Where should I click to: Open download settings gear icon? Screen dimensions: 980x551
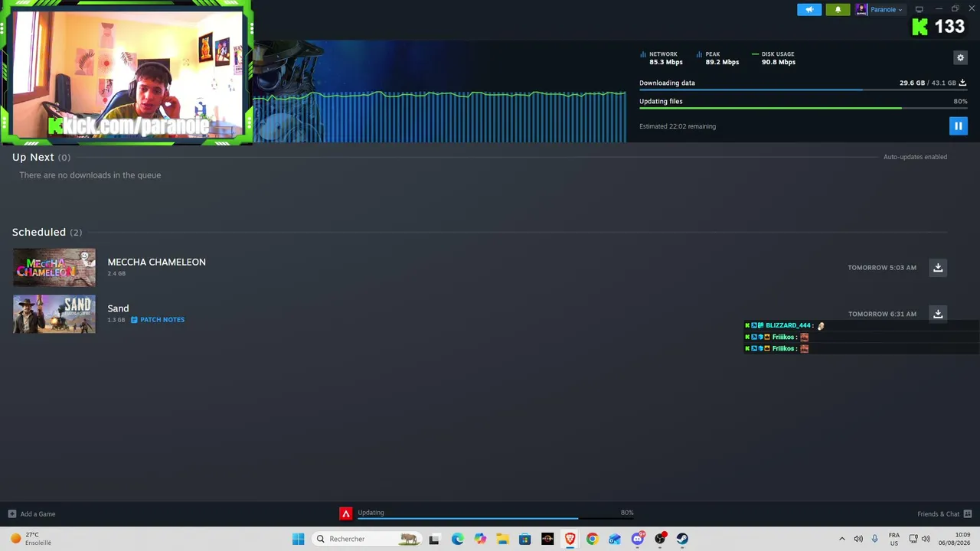click(x=961, y=57)
